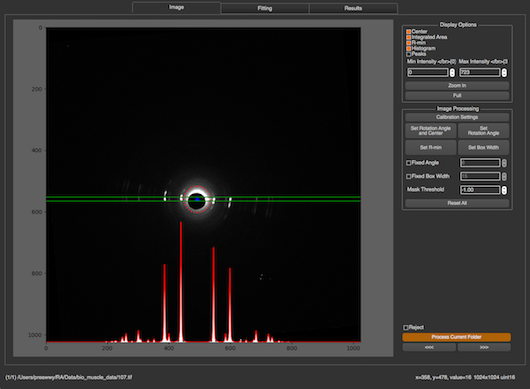Click the Min Intensity input field
The width and height of the screenshot is (530, 389).
pos(428,72)
